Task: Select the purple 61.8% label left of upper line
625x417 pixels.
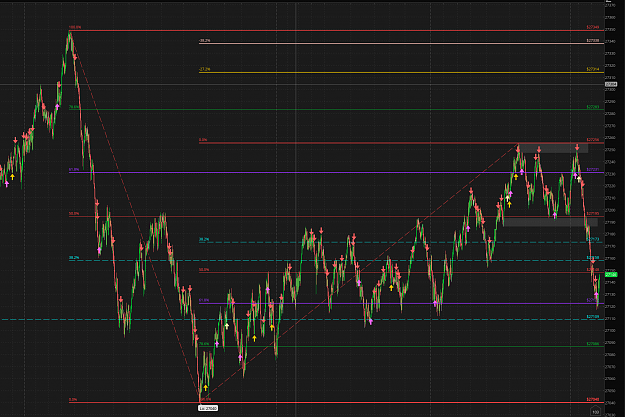Action: tap(74, 169)
